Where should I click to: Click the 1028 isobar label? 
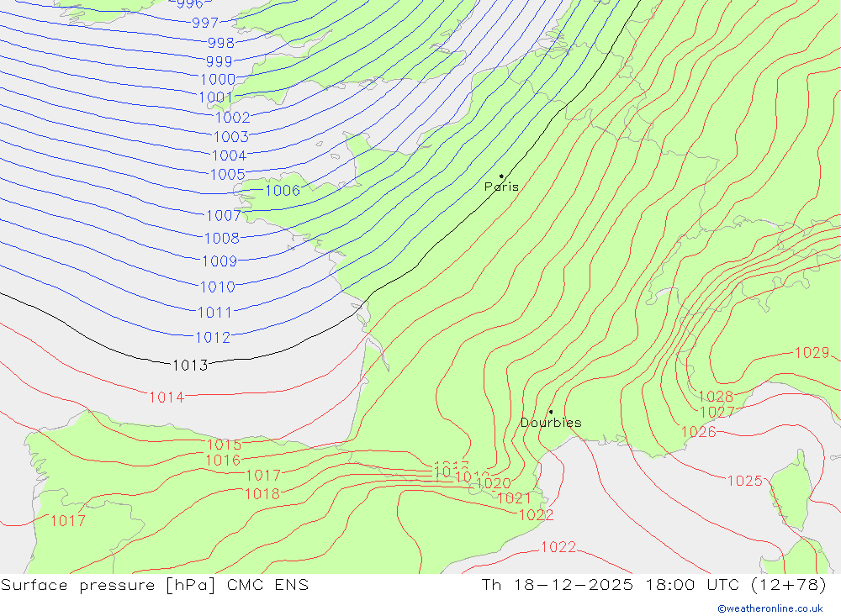tap(716, 397)
